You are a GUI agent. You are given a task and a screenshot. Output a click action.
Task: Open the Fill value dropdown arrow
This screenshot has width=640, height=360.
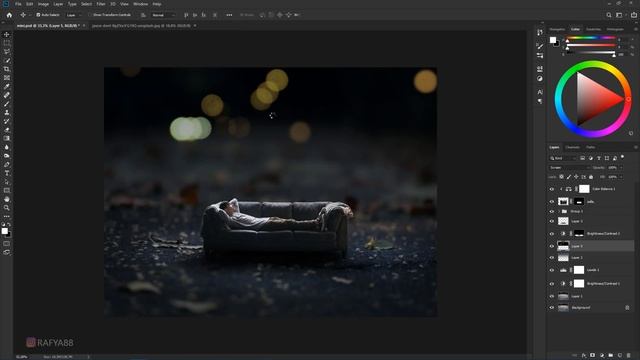click(621, 177)
